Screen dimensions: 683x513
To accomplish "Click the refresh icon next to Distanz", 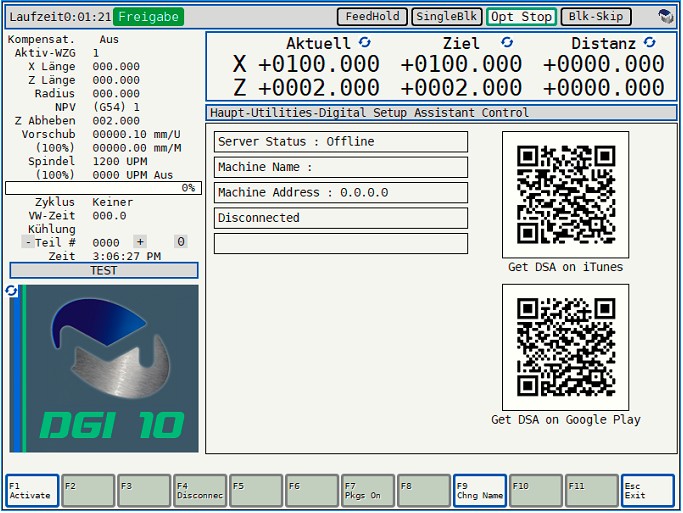I will [649, 42].
